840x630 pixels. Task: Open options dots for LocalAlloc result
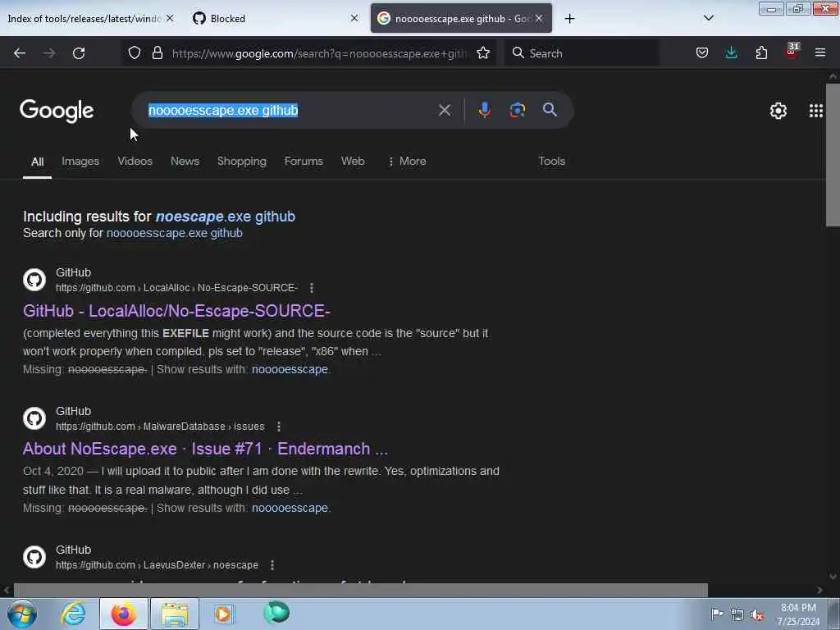311,288
